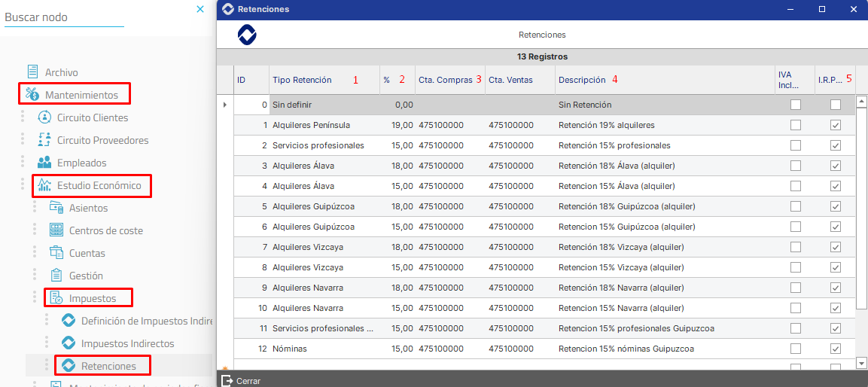Click the table scrollbar up arrow

coord(861,101)
